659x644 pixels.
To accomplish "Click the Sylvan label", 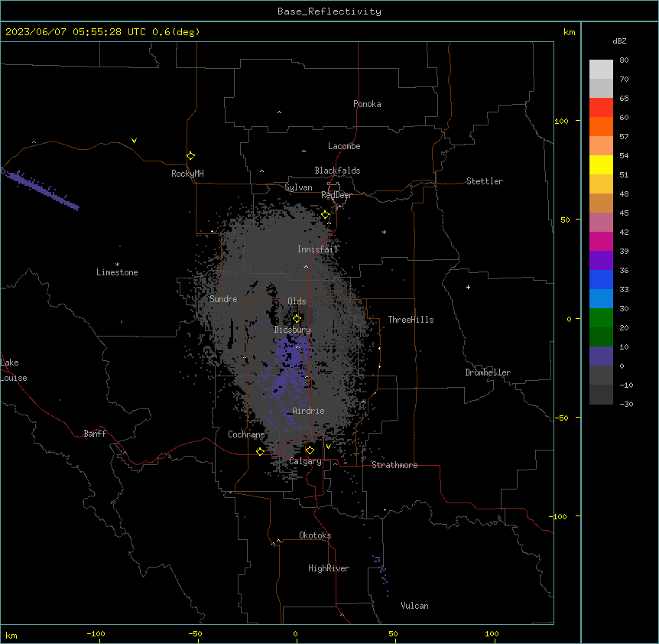I will point(298,187).
